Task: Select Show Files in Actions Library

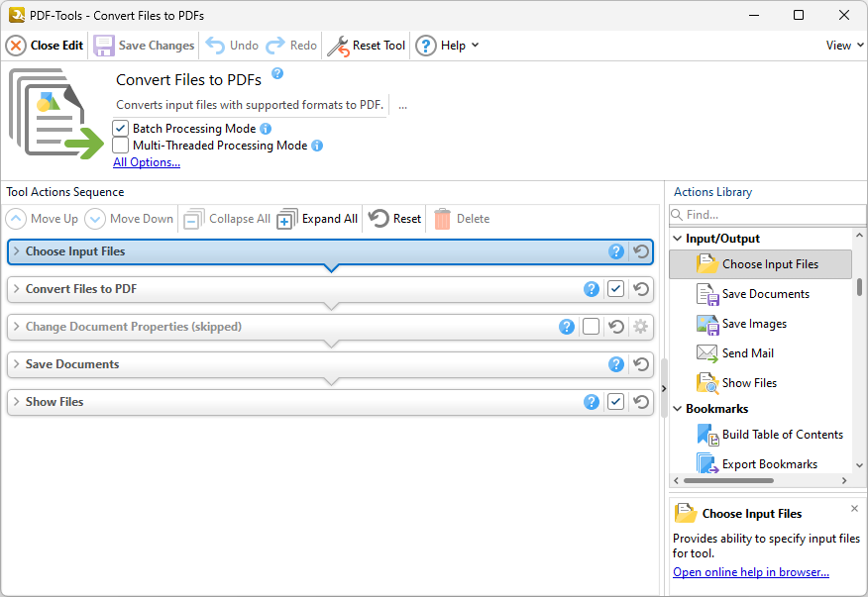Action: pos(761,383)
